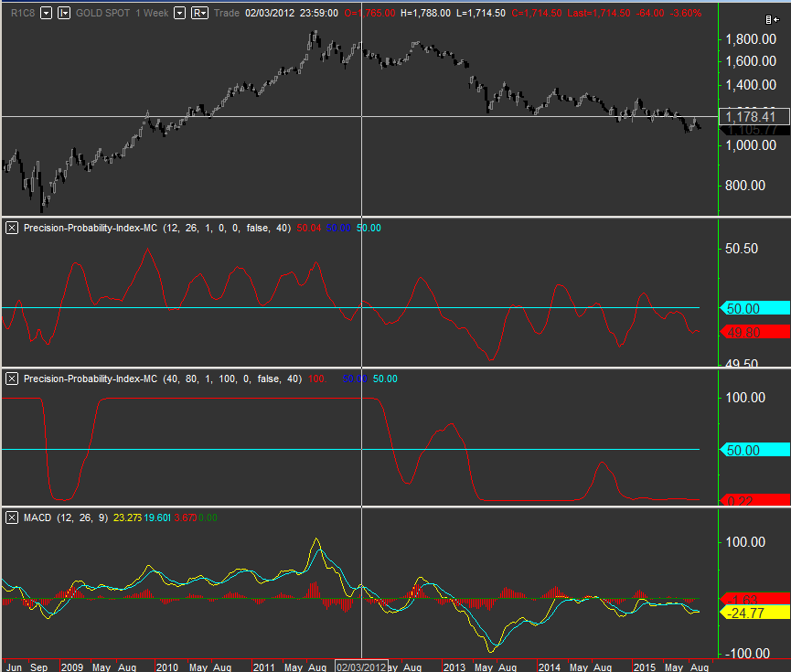Image resolution: width=791 pixels, height=672 pixels.
Task: Click the yellow -24.77 MACD value marker
Action: [x=754, y=612]
